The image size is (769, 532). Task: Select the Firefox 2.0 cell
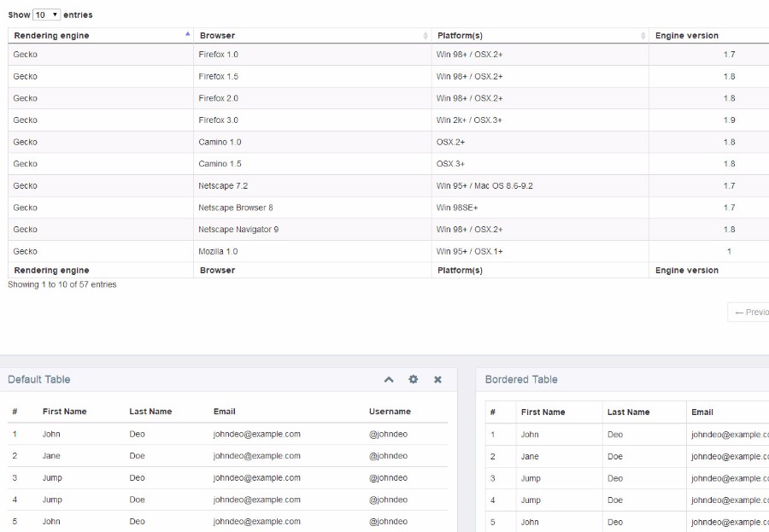[313, 98]
